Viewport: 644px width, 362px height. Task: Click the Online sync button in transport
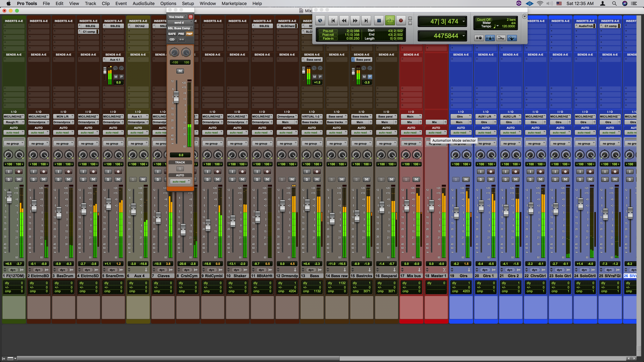pos(320,21)
